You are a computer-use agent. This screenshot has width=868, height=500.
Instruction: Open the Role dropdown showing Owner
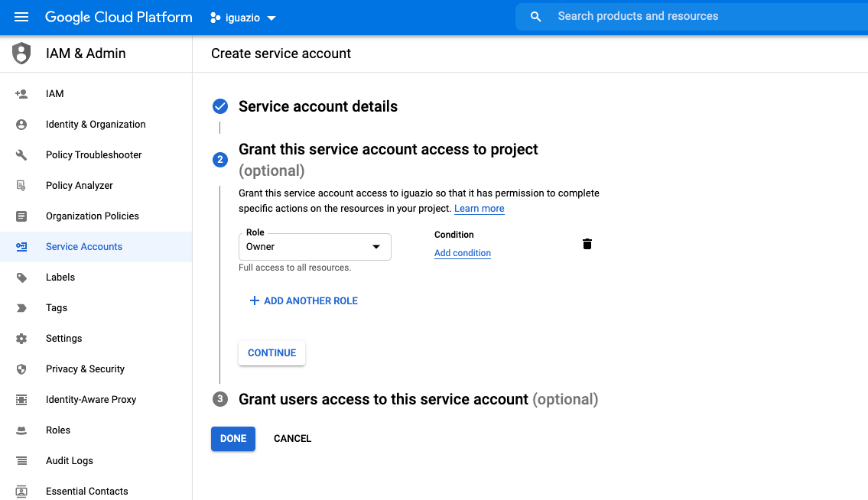314,246
